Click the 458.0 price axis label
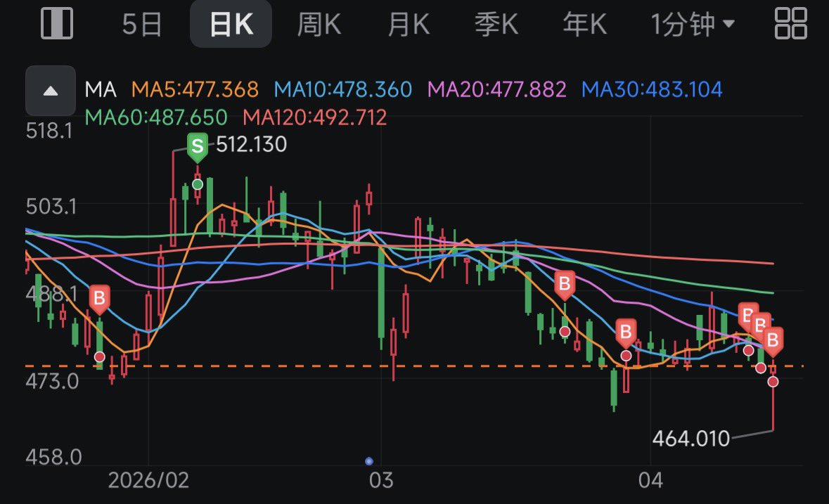Viewport: 829px width, 504px height. click(53, 457)
